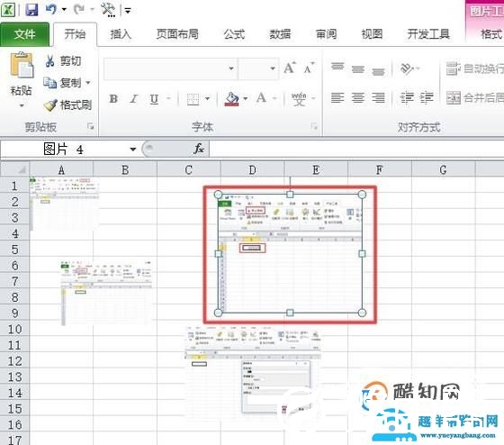Click the Save icon in quick access toolbar
This screenshot has width=504, height=445.
pyautogui.click(x=31, y=10)
